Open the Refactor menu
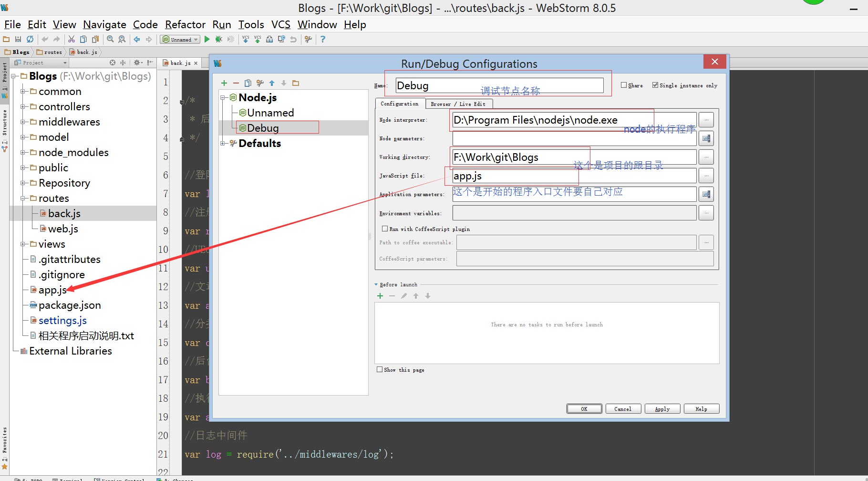Viewport: 868px width, 481px height. pos(185,24)
